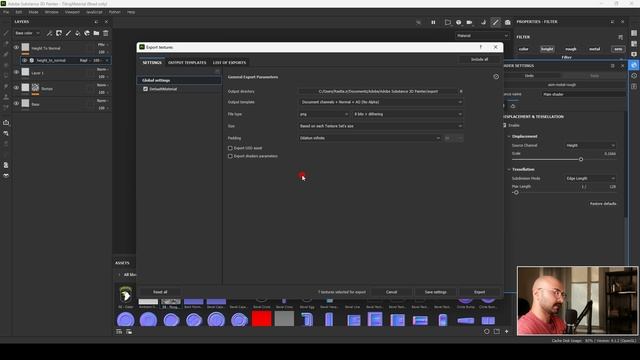The height and width of the screenshot is (360, 640).
Task: Delete layer using the trash icon
Action: [106, 33]
